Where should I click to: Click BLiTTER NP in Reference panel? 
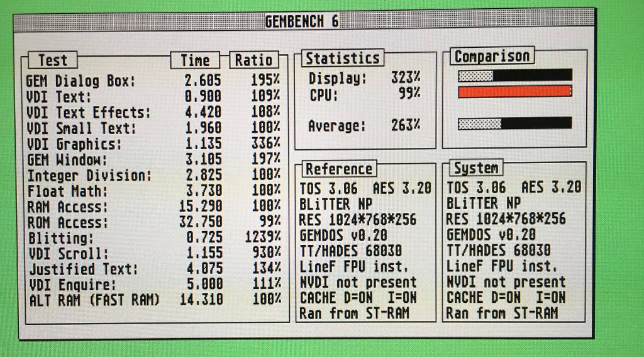tap(336, 205)
